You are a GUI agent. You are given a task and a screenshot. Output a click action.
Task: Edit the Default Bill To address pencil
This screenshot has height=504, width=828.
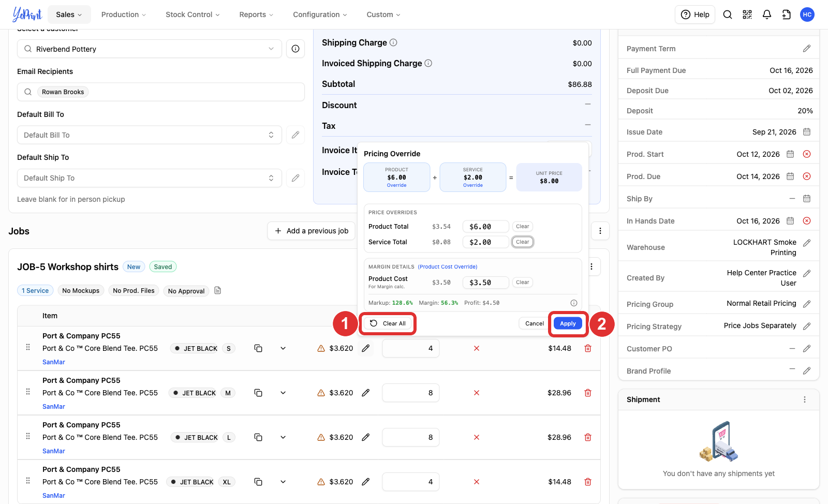click(x=295, y=135)
